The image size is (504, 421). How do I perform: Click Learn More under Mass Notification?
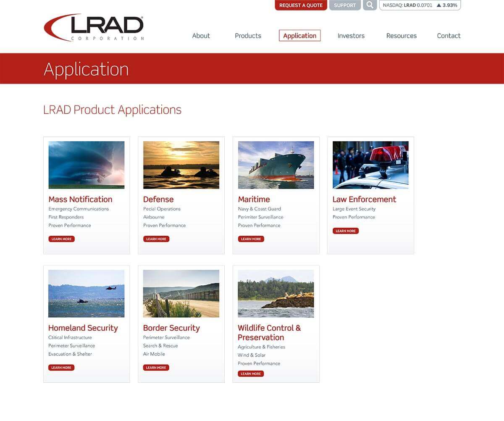click(61, 239)
